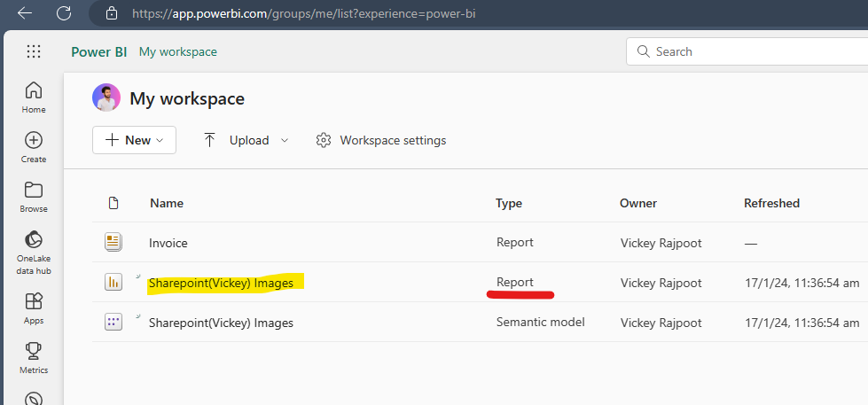The image size is (868, 405).
Task: Sort by the Refreshed column header
Action: tap(771, 203)
